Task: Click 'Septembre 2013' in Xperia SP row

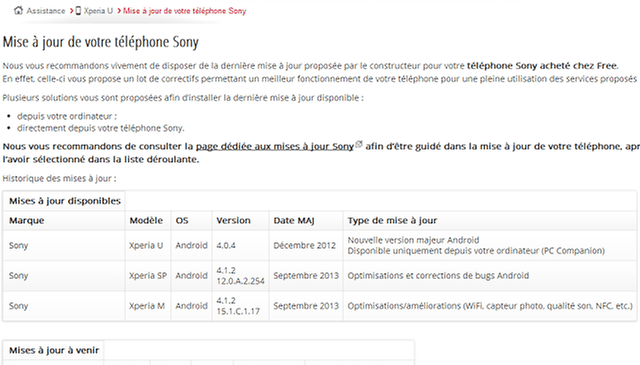Action: (306, 276)
